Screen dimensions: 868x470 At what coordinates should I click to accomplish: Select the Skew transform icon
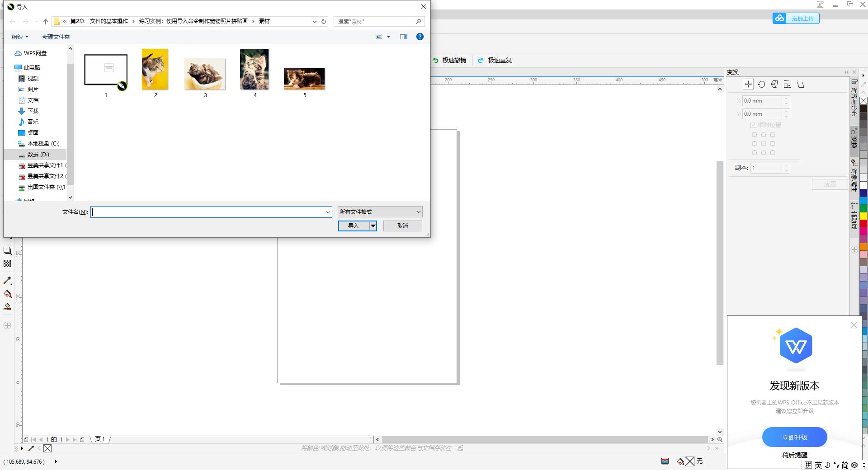[x=801, y=84]
